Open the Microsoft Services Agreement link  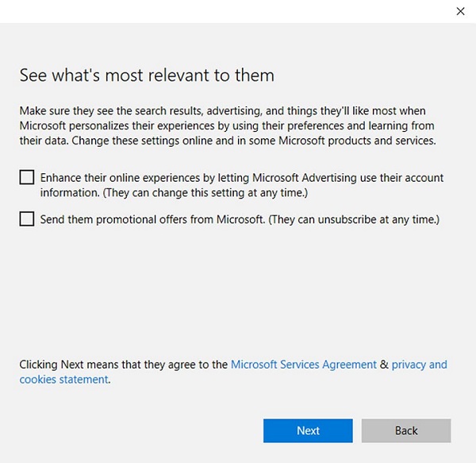304,365
